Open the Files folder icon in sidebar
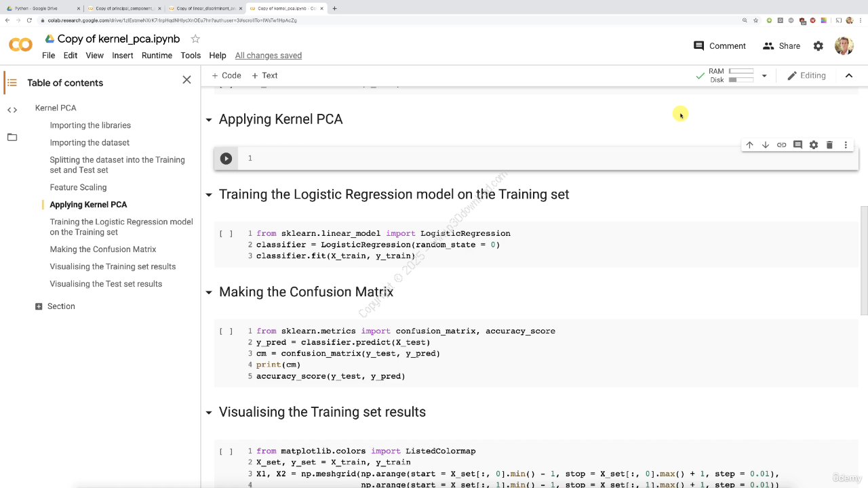This screenshot has height=488, width=868. pyautogui.click(x=12, y=137)
